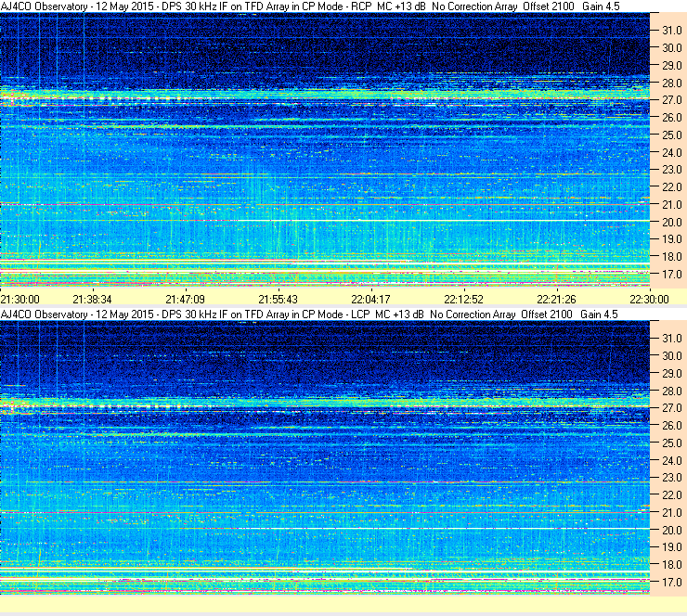The width and height of the screenshot is (687, 616).
Task: Click the 31.0 frequency label in RCP panel
Action: (671, 31)
